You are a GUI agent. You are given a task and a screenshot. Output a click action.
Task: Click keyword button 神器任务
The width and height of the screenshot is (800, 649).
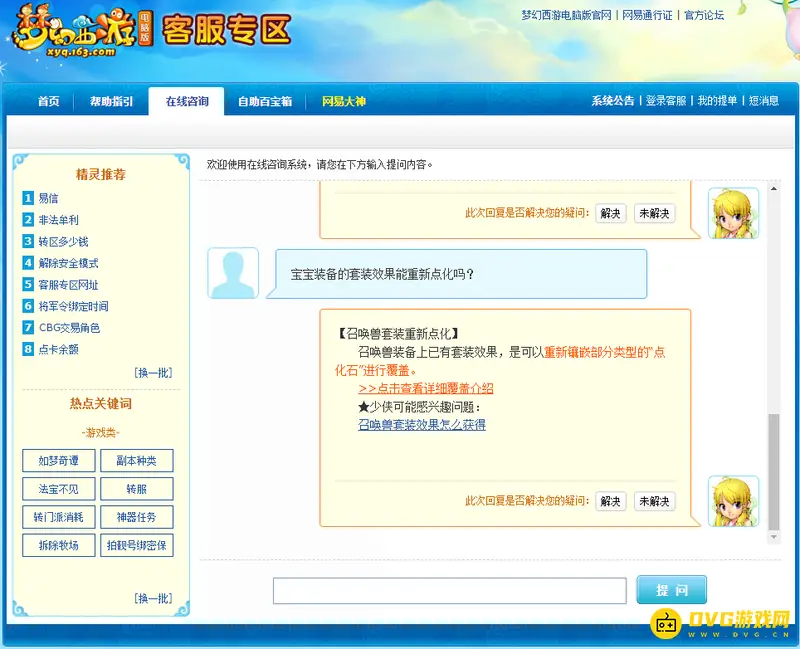click(x=137, y=517)
